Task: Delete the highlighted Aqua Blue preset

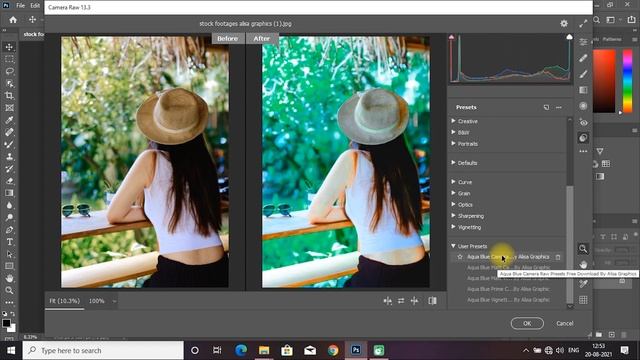Action: pyautogui.click(x=558, y=257)
